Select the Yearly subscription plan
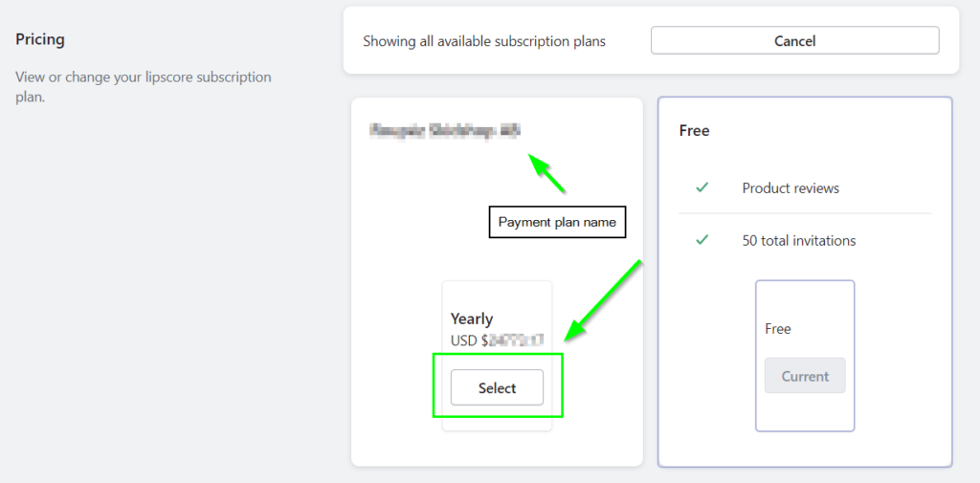This screenshot has height=483, width=980. pos(497,387)
